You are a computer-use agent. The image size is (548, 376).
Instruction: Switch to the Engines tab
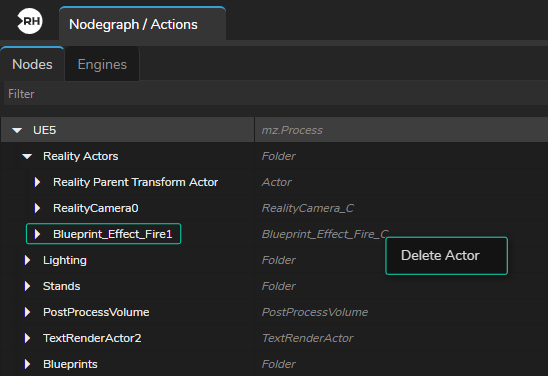(102, 64)
